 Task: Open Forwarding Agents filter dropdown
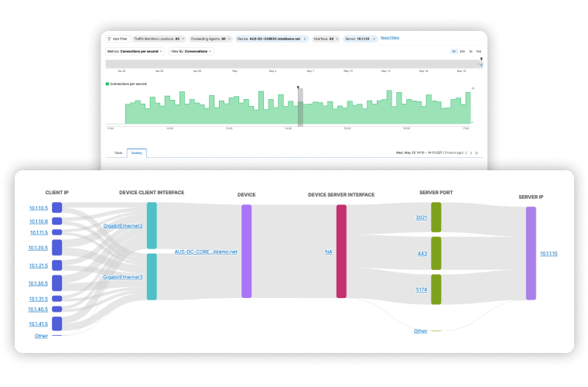(210, 39)
